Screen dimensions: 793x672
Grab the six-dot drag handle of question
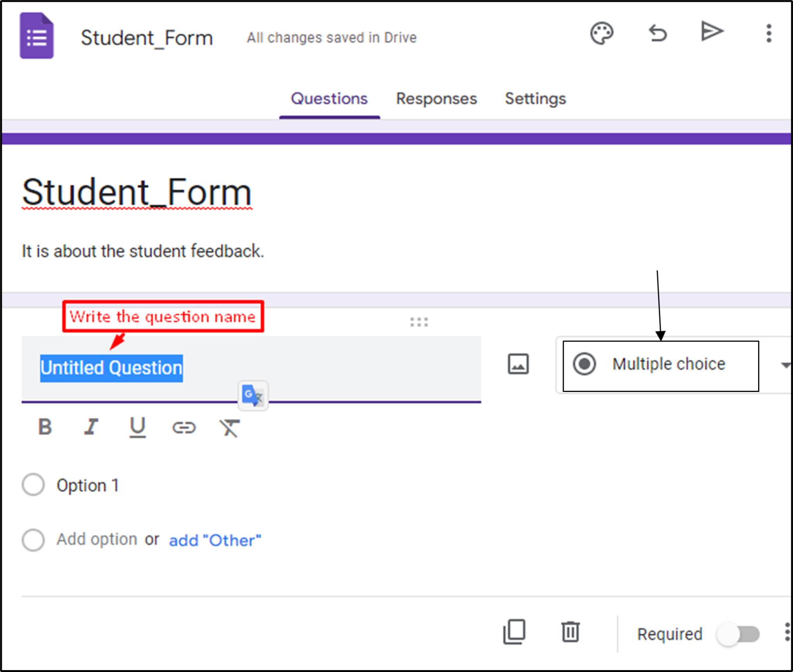[419, 322]
